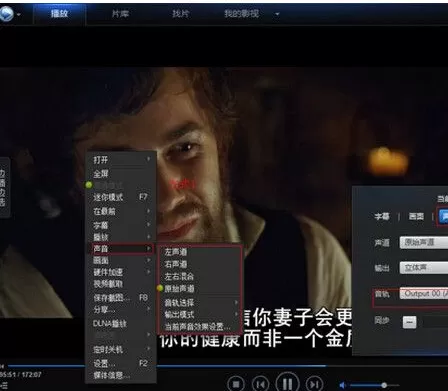
Task: Open the player logo main menu
Action: pyautogui.click(x=6, y=14)
